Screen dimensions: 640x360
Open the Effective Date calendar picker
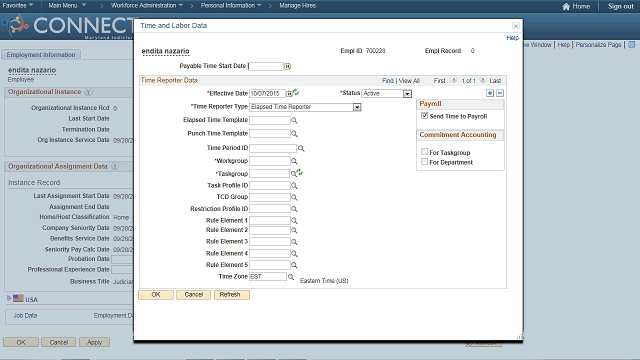coord(289,94)
